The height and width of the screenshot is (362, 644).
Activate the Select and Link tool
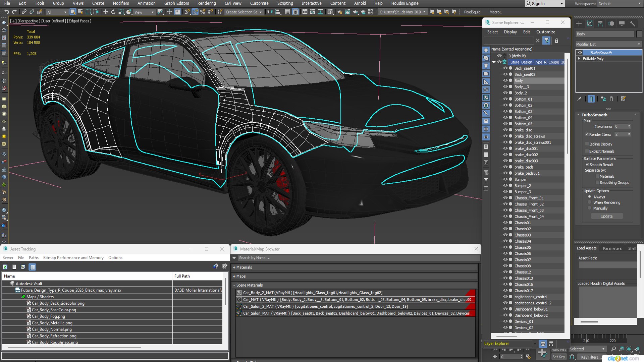(x=24, y=12)
